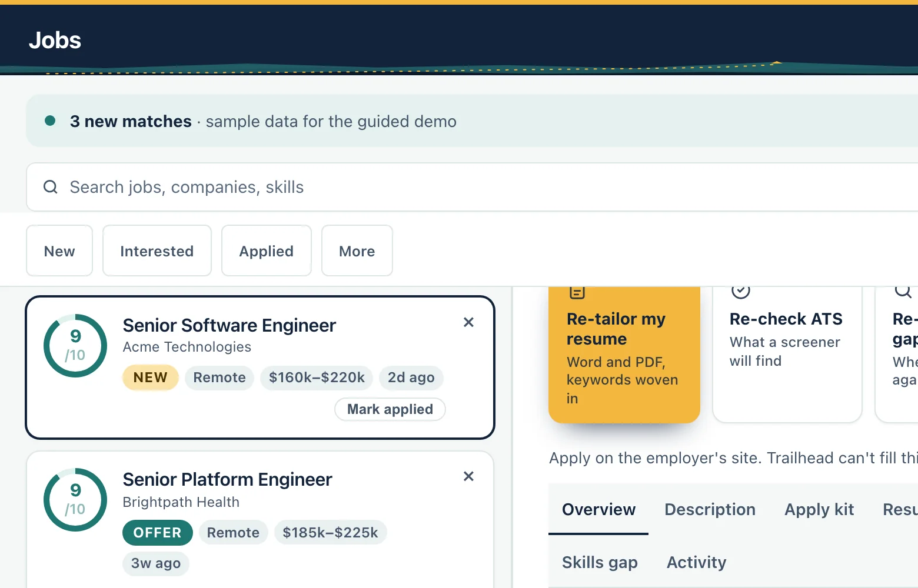The width and height of the screenshot is (918, 588).
Task: Switch to the Apply kit tab
Action: pos(819,509)
